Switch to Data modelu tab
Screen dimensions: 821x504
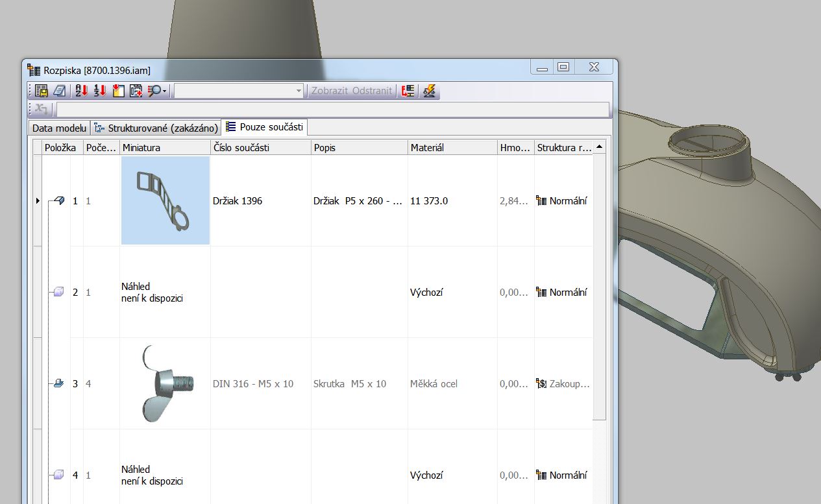59,128
